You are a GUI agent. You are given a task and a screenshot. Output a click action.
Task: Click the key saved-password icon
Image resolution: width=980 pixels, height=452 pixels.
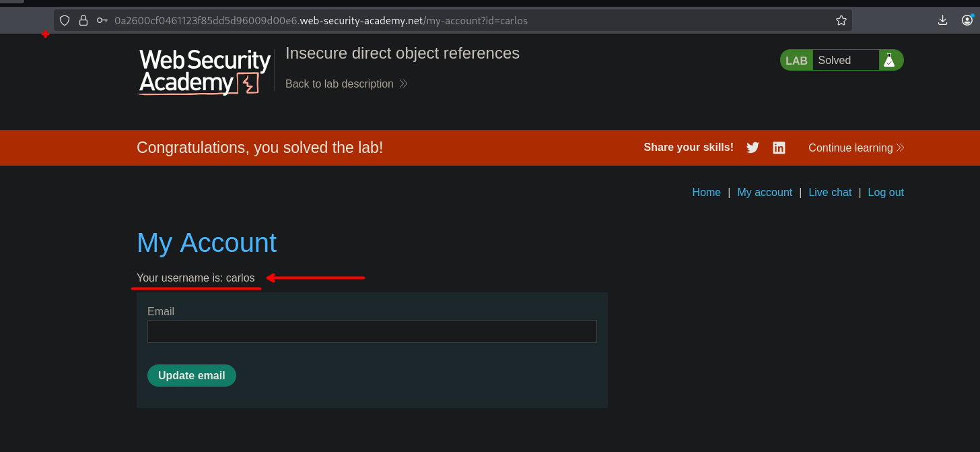click(102, 20)
